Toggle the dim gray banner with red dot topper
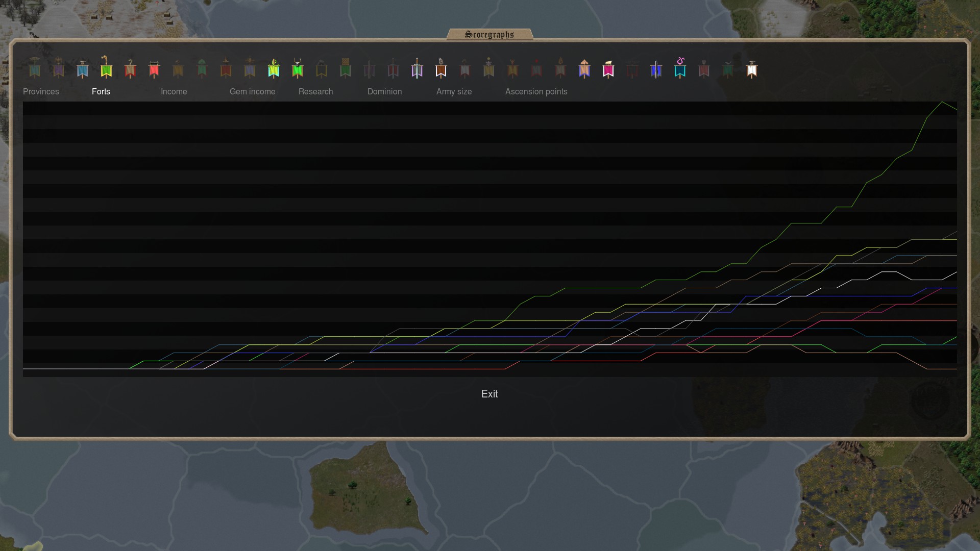 (x=536, y=67)
